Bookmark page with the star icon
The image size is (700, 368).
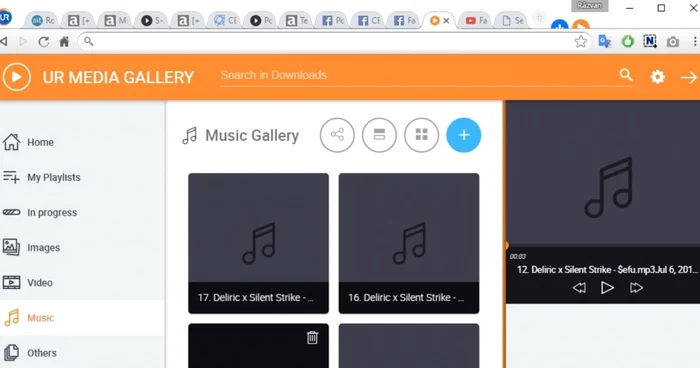coord(581,42)
